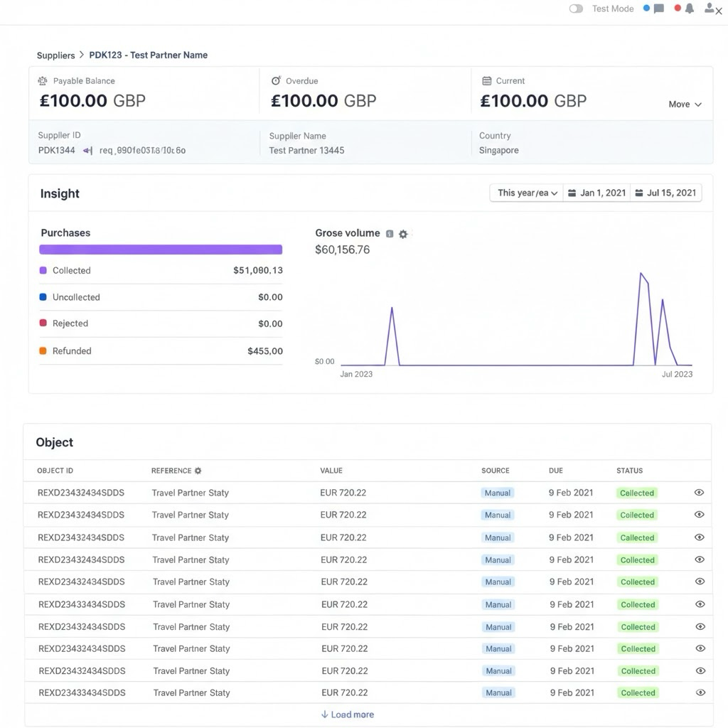Click the Current calendar icon
The width and height of the screenshot is (728, 728).
(x=487, y=81)
